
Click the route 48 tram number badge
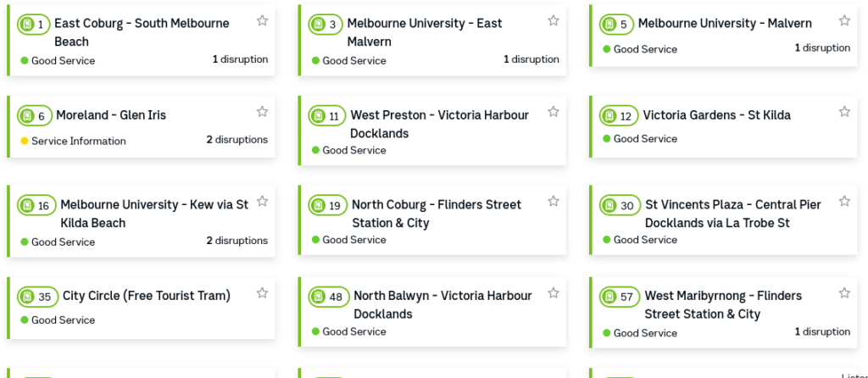click(x=329, y=296)
